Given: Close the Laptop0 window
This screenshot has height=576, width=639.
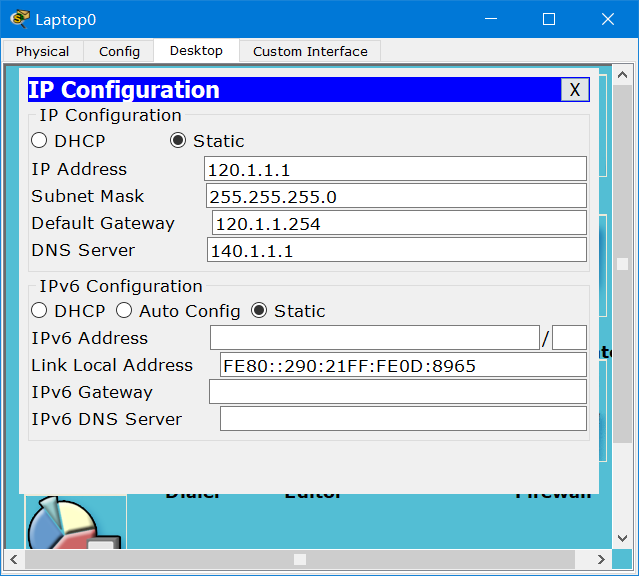Looking at the screenshot, I should pyautogui.click(x=608, y=19).
